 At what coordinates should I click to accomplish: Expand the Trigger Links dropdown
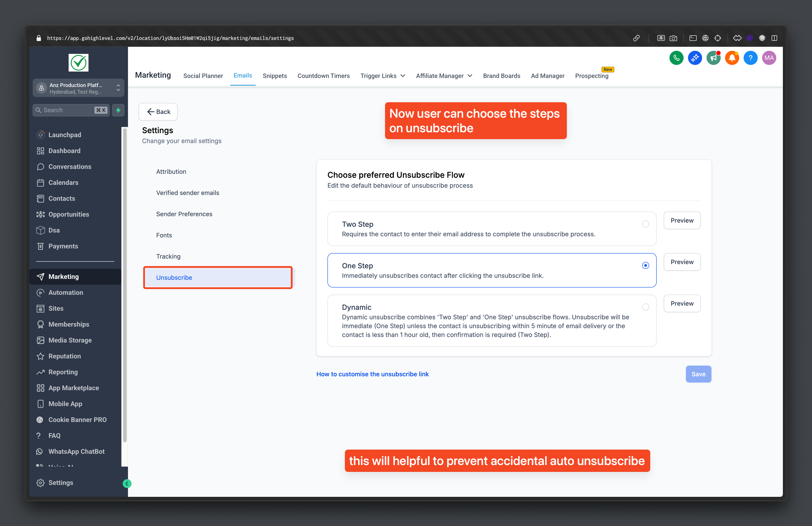click(382, 76)
